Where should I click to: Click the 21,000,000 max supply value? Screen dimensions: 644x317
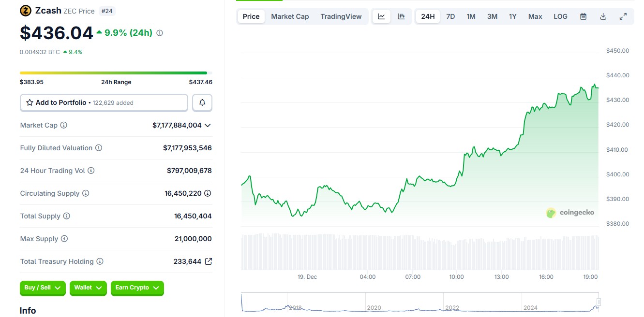pyautogui.click(x=193, y=239)
